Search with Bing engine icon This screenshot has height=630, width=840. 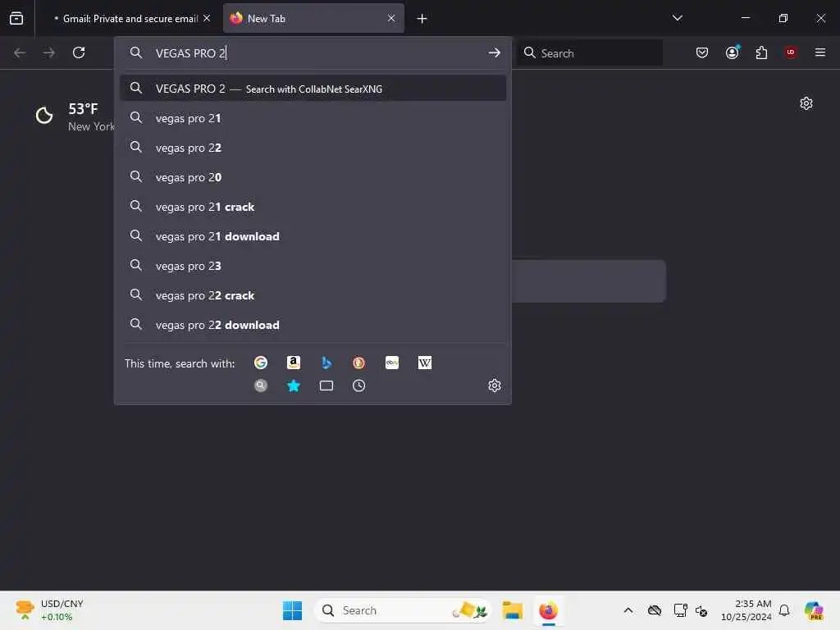click(x=326, y=363)
